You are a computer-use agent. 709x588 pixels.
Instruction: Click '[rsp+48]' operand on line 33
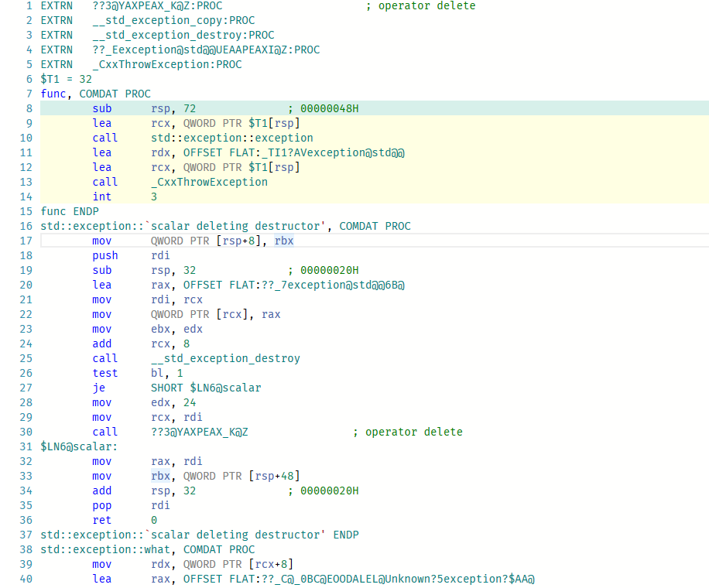(x=275, y=476)
